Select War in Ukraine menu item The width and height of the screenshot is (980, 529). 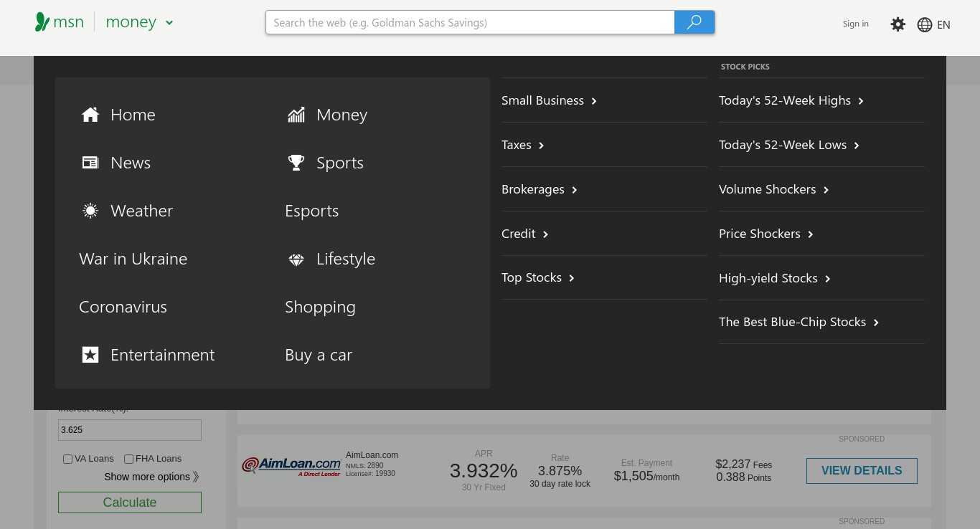(133, 259)
